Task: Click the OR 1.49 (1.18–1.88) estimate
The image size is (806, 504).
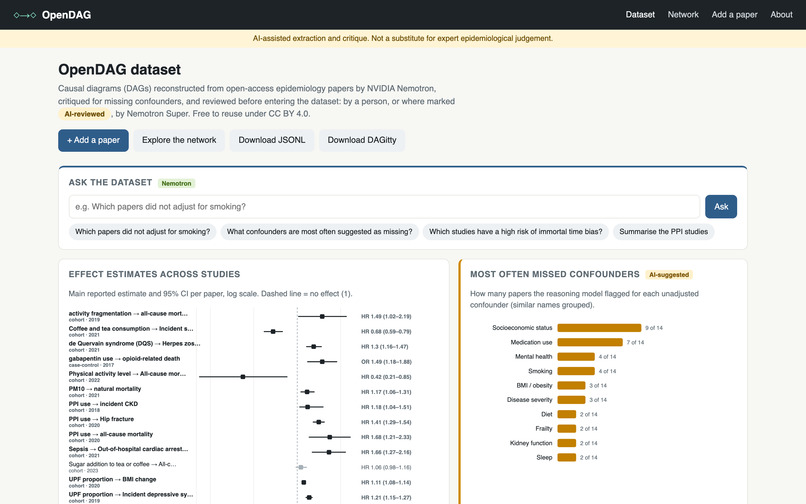Action: [386, 362]
